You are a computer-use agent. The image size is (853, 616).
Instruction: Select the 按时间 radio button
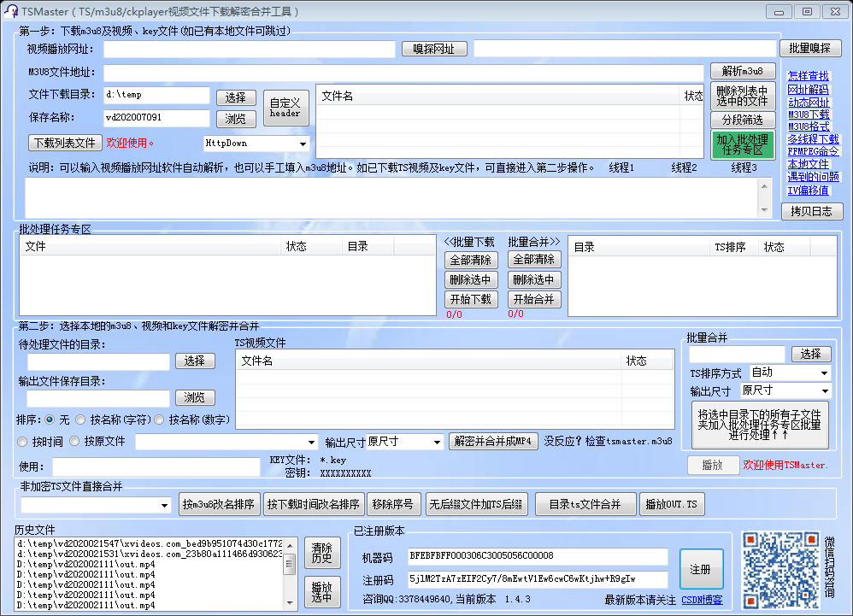(x=23, y=442)
